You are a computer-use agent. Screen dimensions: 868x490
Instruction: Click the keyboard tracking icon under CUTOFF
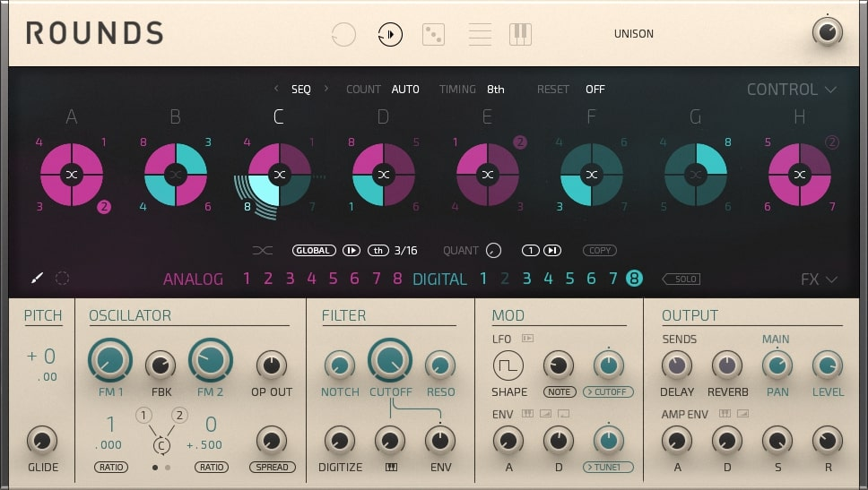pos(391,468)
